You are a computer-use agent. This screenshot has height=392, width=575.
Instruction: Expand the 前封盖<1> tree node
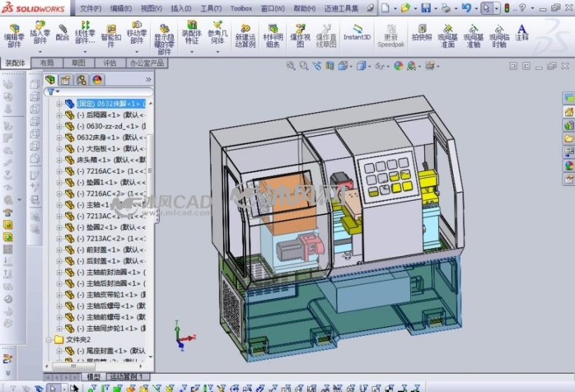tap(59, 250)
